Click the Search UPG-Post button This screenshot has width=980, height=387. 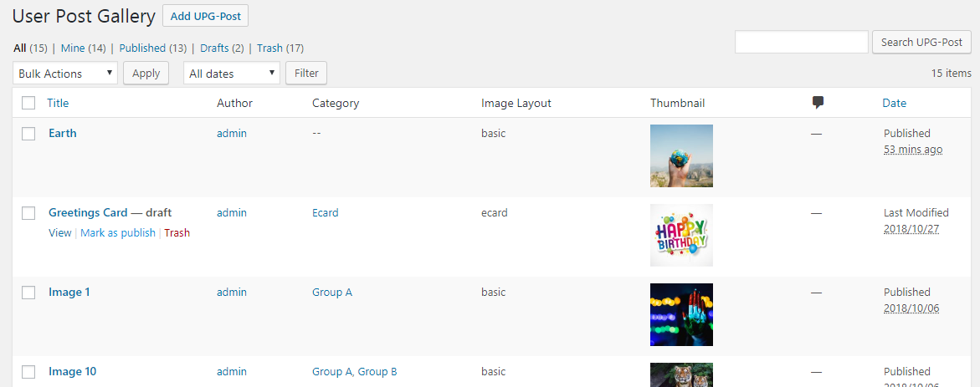pos(921,43)
